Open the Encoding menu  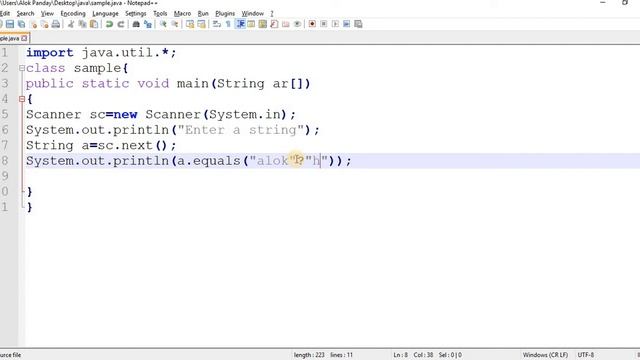tap(73, 13)
